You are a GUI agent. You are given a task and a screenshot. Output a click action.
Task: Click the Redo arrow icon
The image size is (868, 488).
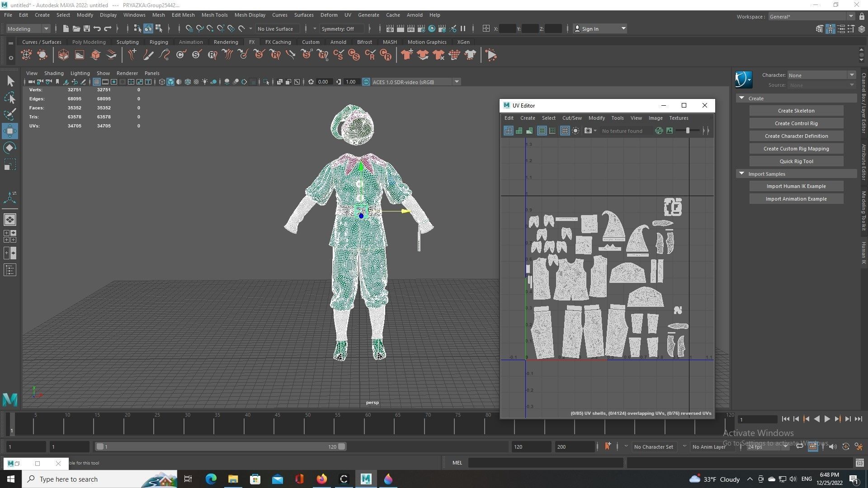(108, 28)
